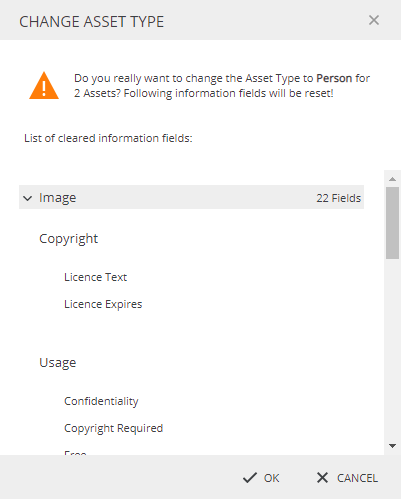Click the orange warning triangle icon

point(44,86)
